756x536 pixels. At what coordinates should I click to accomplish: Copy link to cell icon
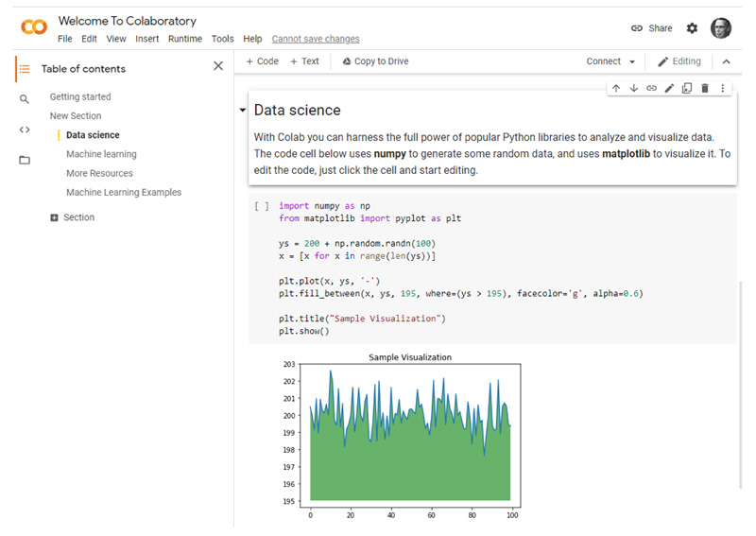tap(651, 88)
